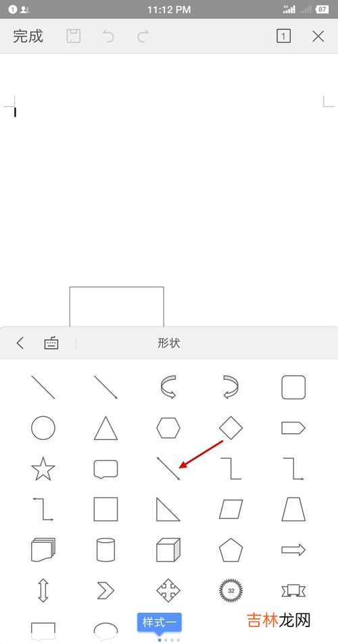Choose the four-way arrow shape

(168, 591)
